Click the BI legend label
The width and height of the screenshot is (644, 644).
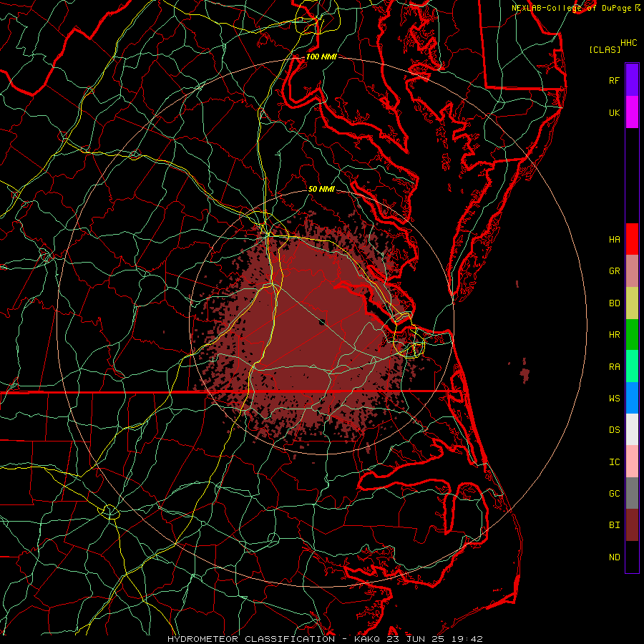[x=614, y=525]
